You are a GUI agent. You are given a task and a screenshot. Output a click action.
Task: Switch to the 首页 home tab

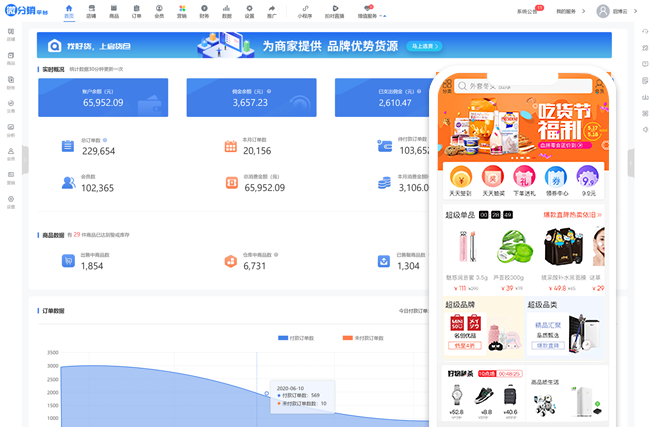point(69,11)
